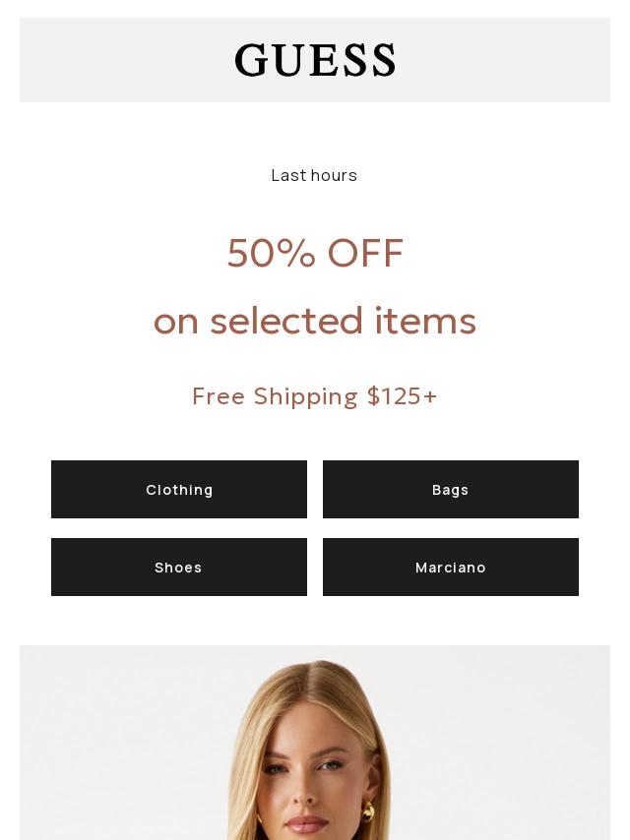This screenshot has width=630, height=840.
Task: Click the GUESS logo in header
Action: (x=315, y=60)
